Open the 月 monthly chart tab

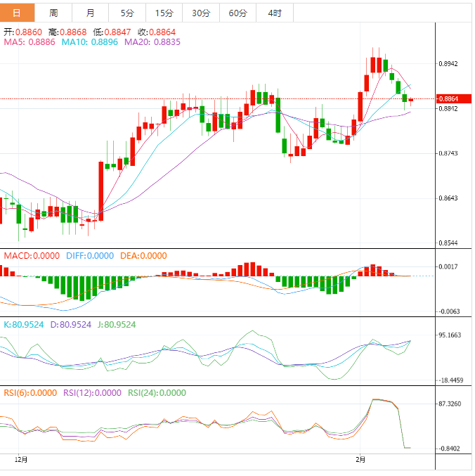click(x=91, y=13)
